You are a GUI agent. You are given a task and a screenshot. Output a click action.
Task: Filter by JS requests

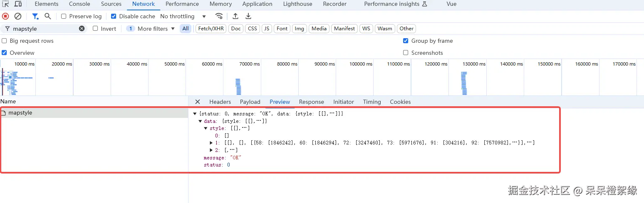267,29
